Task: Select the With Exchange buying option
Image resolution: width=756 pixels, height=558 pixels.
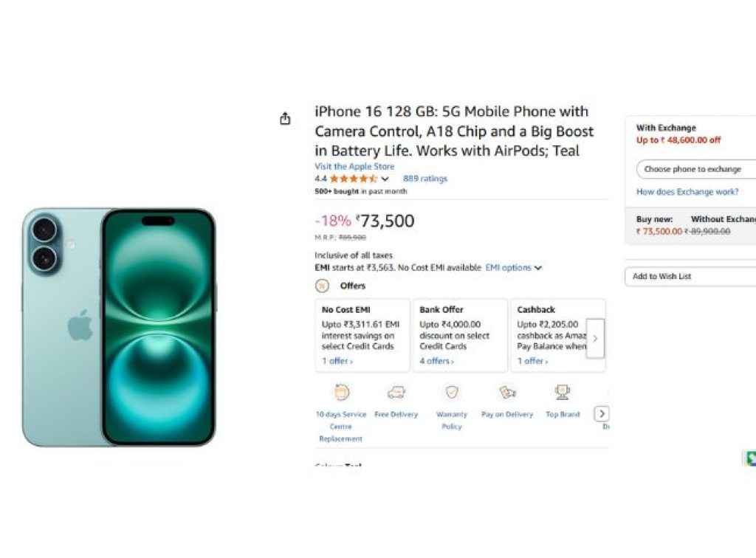Action: tap(665, 128)
